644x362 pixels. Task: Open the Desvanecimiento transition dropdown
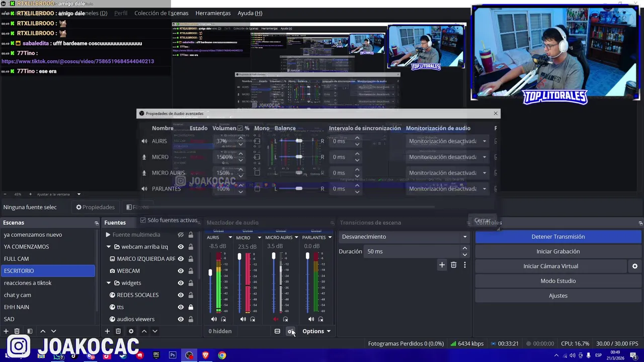pos(405,237)
